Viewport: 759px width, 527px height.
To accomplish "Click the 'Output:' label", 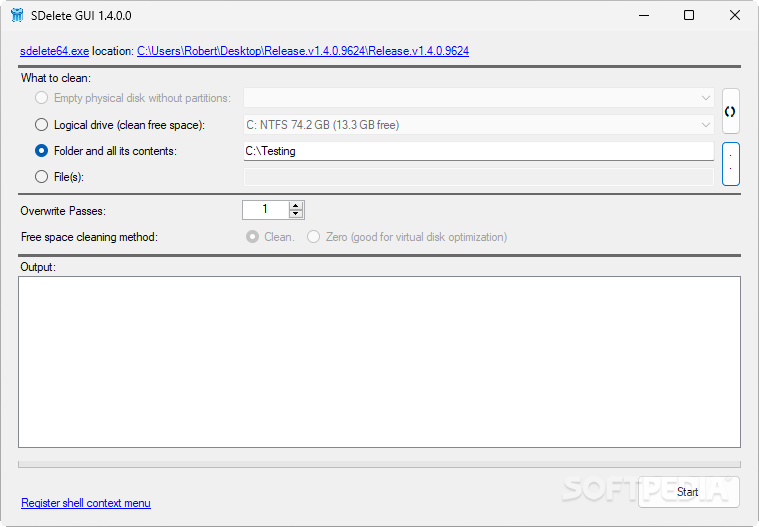I will coord(38,267).
